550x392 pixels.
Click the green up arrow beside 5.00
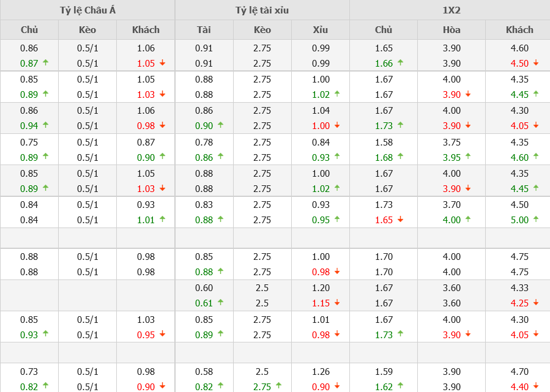coord(536,219)
